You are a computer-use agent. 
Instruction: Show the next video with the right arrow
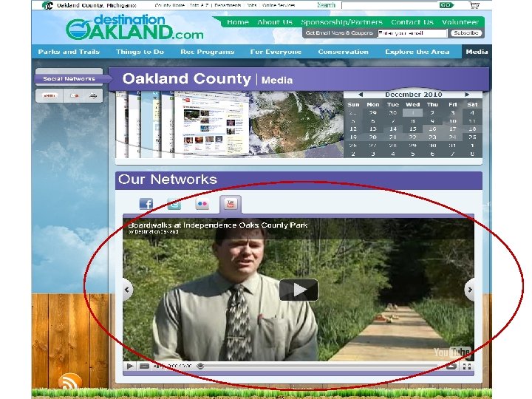[470, 290]
